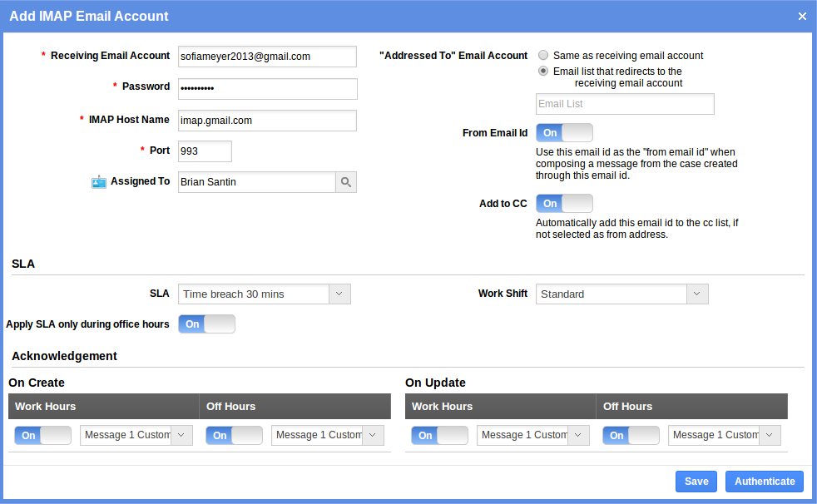Select Same as receiving email account option
Screen dimensions: 817x504
(x=544, y=55)
